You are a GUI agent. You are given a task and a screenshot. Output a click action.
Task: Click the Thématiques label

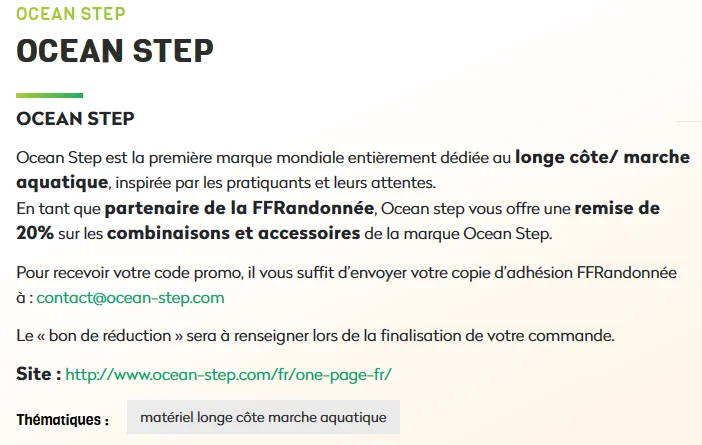(63, 420)
